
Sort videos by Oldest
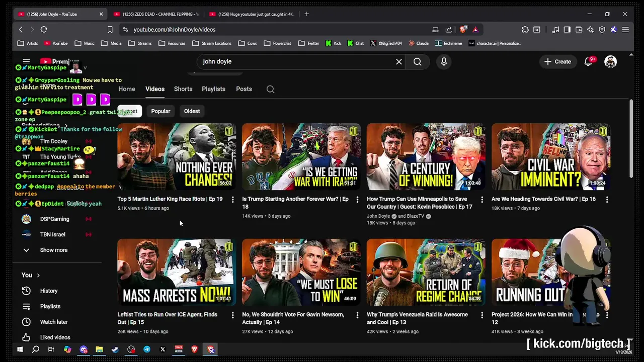click(192, 111)
